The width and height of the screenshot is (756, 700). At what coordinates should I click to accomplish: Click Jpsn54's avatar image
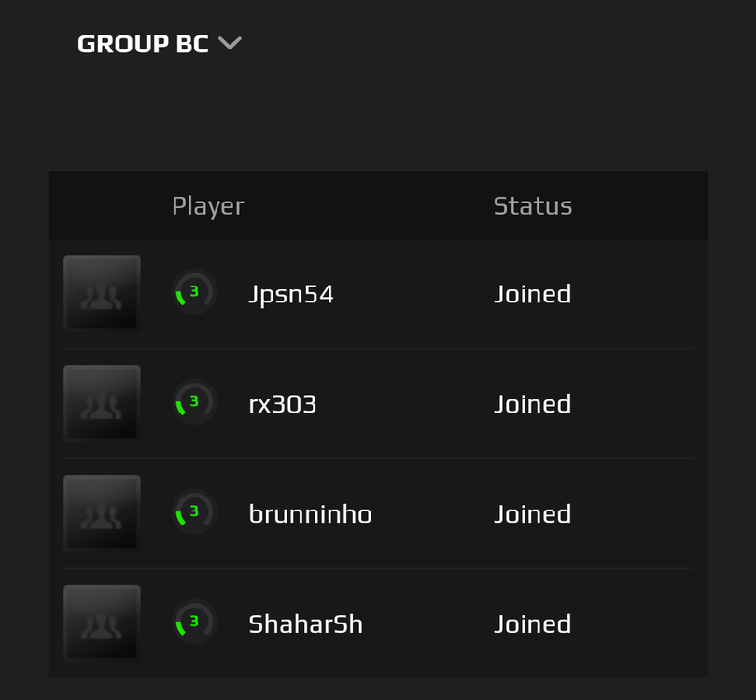tap(102, 293)
